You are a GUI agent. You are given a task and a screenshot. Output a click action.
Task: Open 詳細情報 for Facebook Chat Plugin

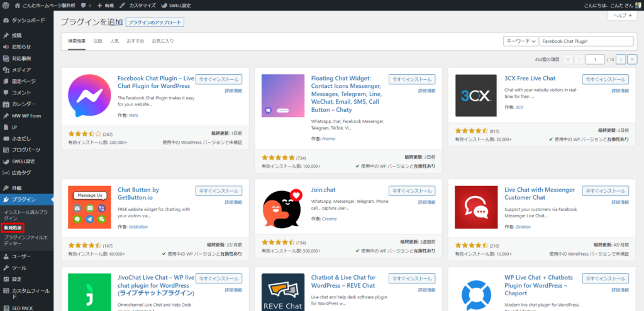233,90
